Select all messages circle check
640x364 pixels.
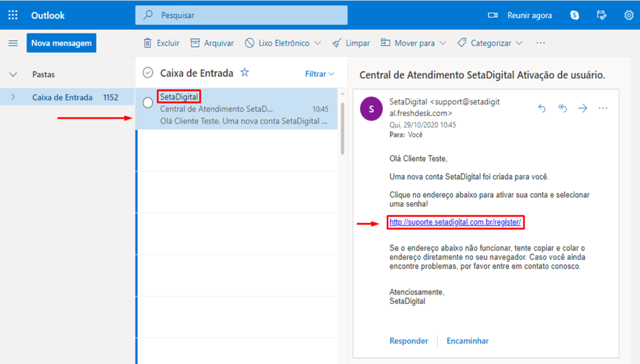pos(148,73)
